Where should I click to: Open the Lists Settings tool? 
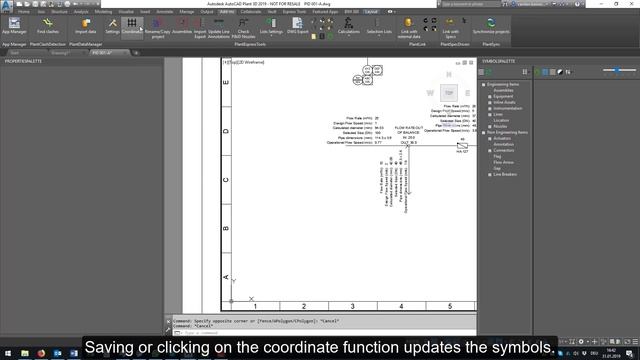[271, 26]
